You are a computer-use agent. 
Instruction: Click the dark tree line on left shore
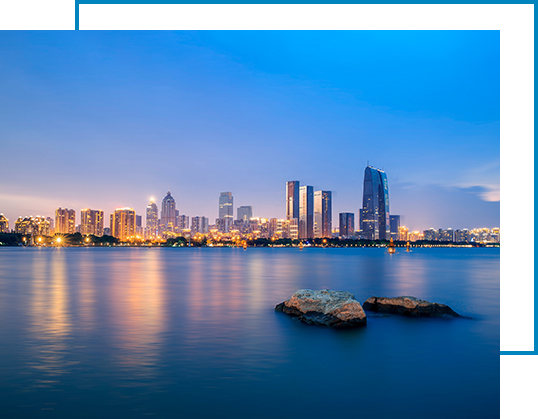(14, 239)
